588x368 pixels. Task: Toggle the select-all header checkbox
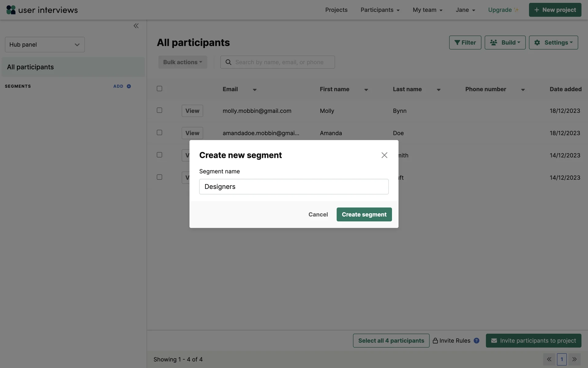[160, 89]
